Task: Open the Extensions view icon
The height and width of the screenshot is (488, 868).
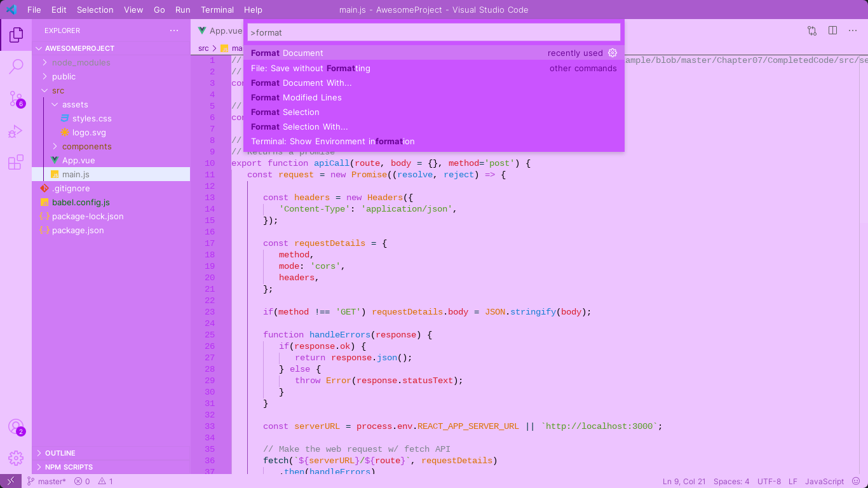Action: (x=16, y=163)
